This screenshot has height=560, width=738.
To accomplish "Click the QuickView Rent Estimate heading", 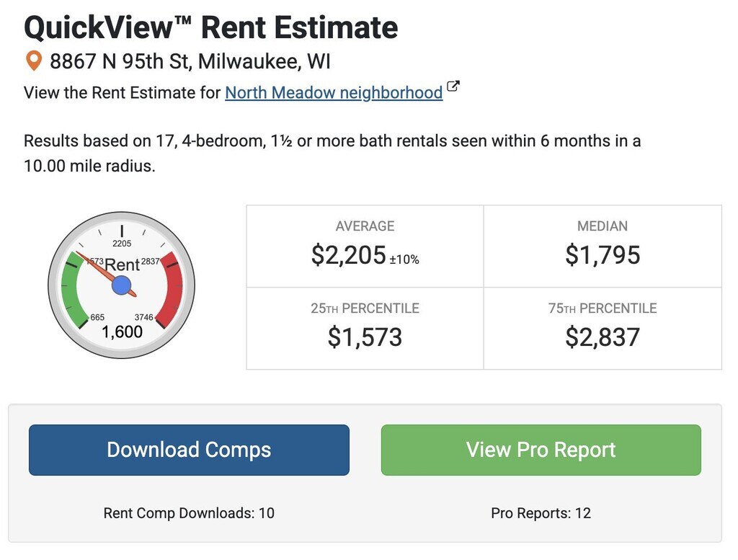I will coord(210,27).
